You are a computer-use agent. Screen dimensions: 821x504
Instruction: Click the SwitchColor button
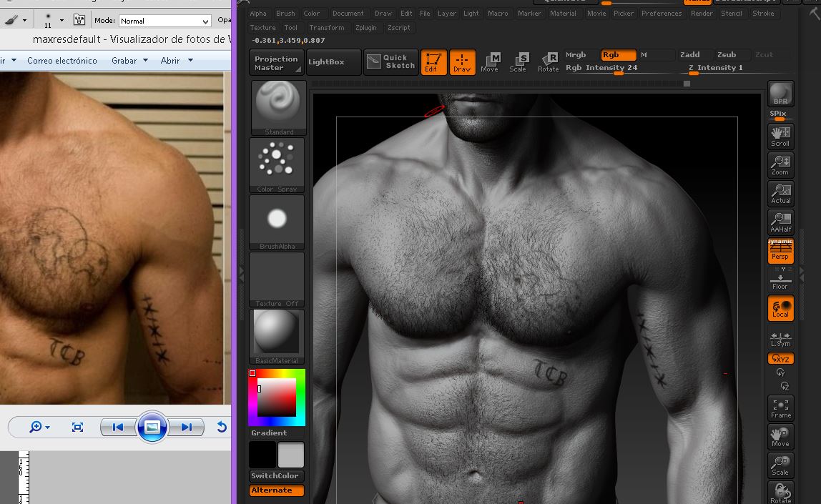pos(277,475)
